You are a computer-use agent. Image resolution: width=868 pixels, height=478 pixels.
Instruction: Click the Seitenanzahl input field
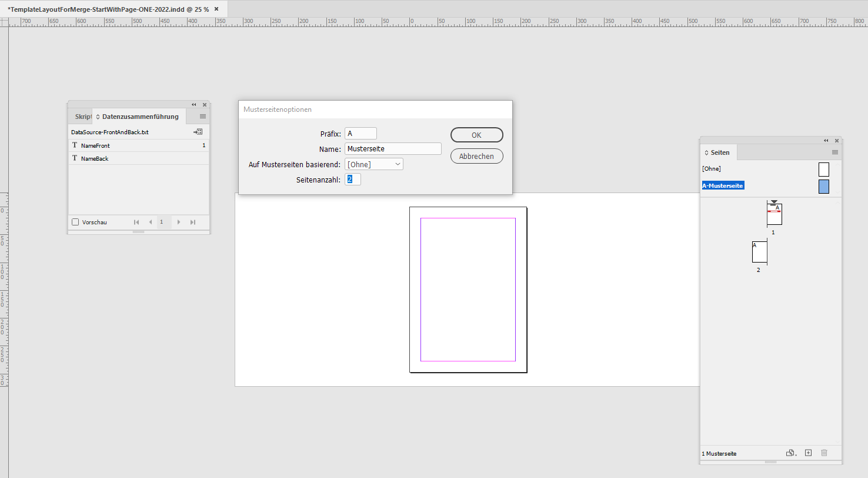click(353, 179)
